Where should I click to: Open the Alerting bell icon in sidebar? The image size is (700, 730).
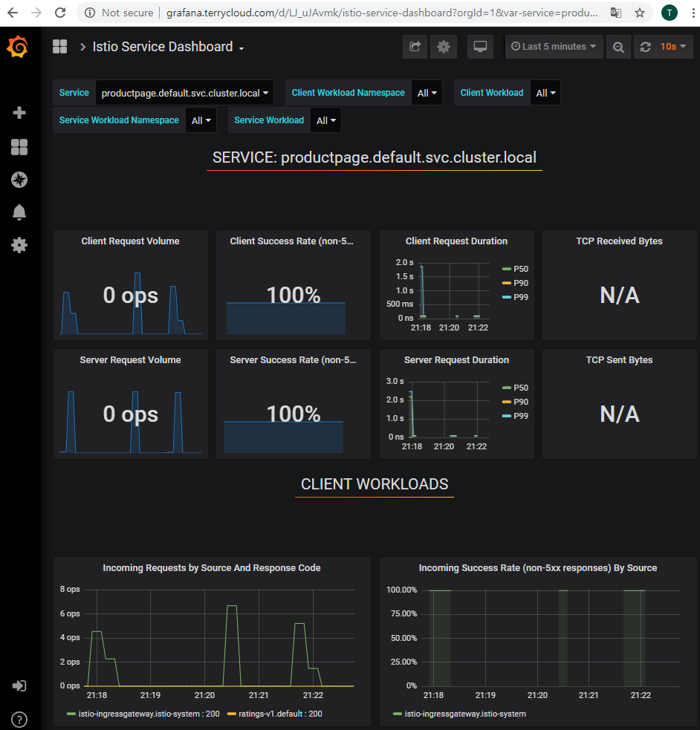19,212
